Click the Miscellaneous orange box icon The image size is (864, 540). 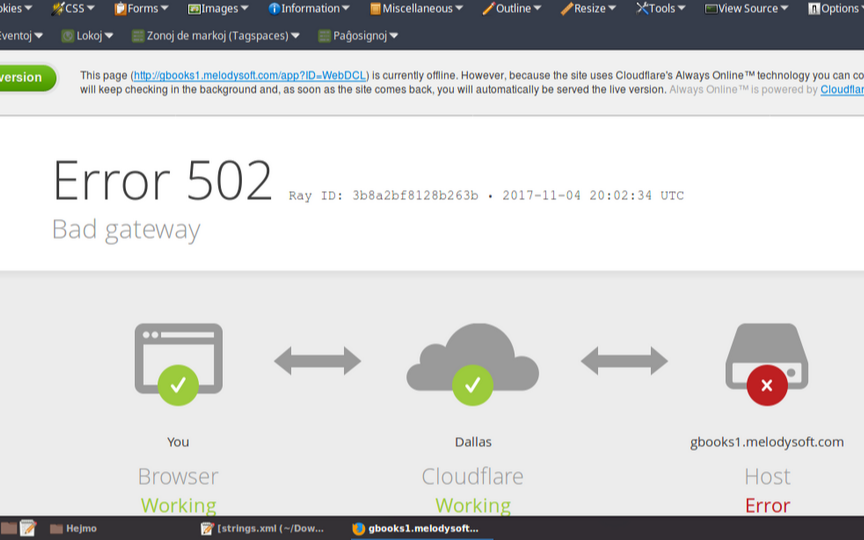click(x=375, y=8)
